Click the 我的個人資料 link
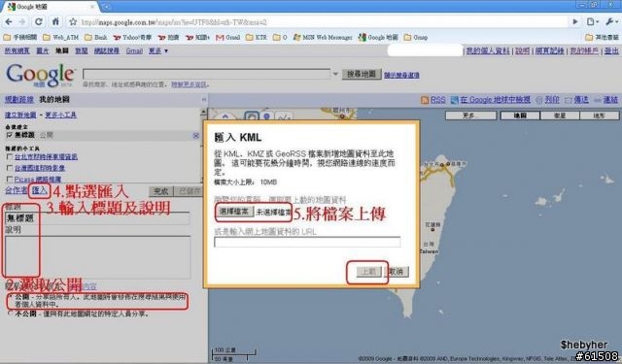Viewport: 622px width, 364px height. (x=488, y=50)
